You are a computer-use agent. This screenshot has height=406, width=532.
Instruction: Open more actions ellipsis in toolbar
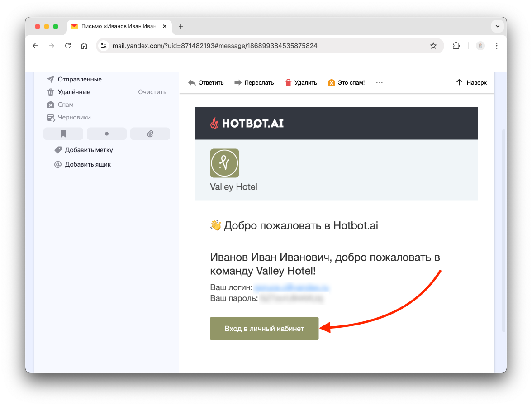(379, 82)
